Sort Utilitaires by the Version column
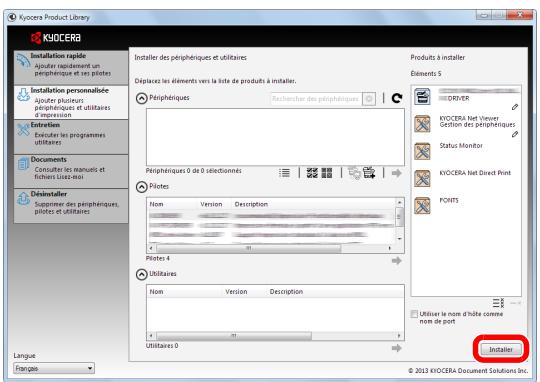Image resolution: width=540 pixels, height=382 pixels. pyautogui.click(x=236, y=292)
